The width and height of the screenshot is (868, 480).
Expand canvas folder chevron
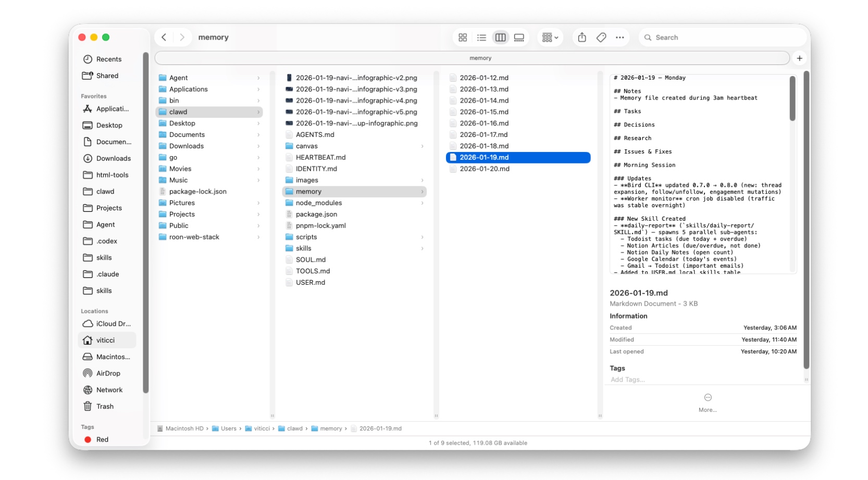pyautogui.click(x=423, y=146)
